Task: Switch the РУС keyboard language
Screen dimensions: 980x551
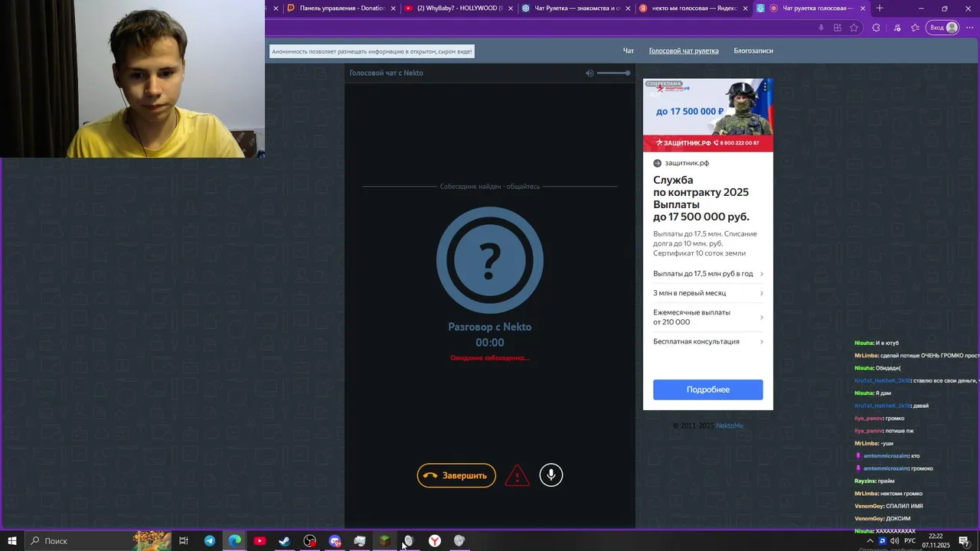Action: point(910,541)
